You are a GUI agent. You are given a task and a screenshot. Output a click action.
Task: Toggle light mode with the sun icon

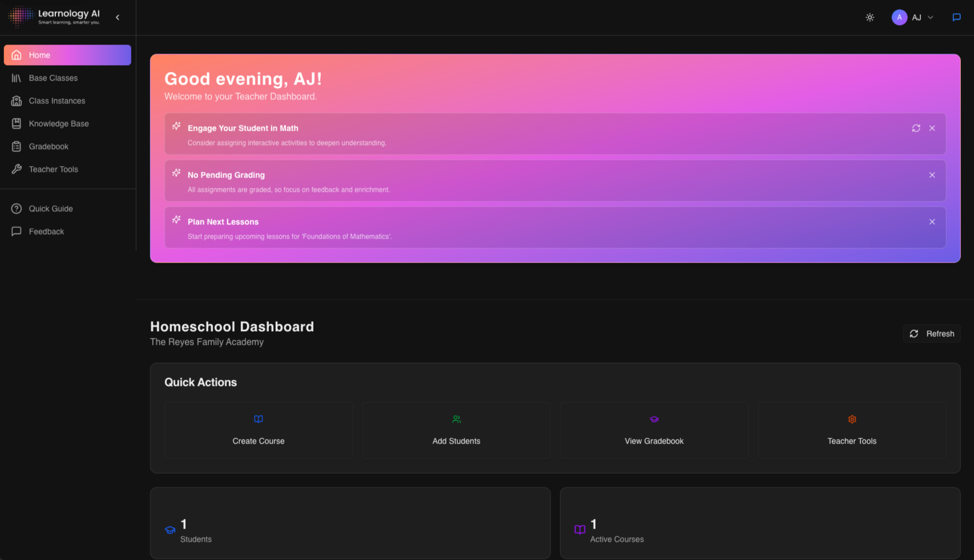pyautogui.click(x=870, y=17)
